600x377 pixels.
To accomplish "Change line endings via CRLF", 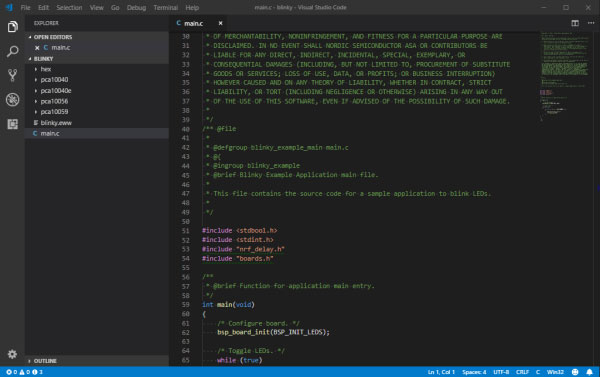I will pos(522,372).
